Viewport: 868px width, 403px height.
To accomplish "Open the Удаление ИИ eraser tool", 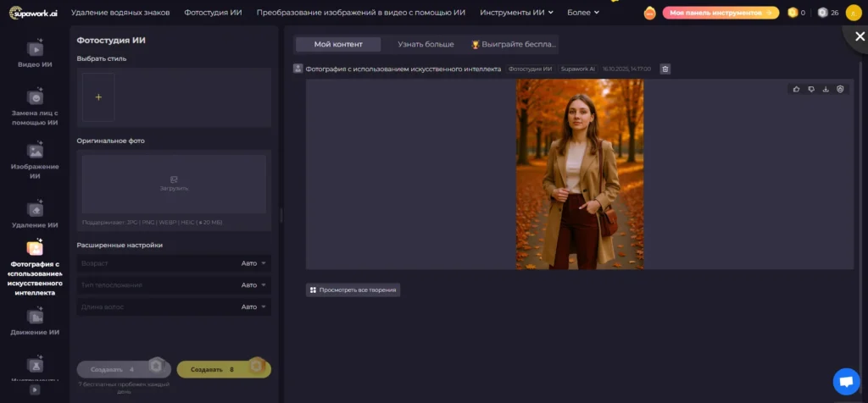I will click(35, 215).
